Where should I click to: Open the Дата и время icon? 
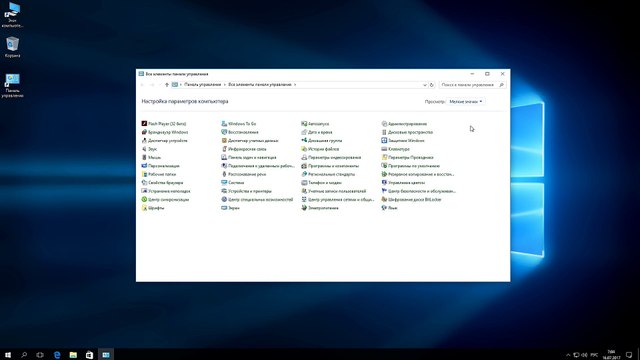point(304,132)
